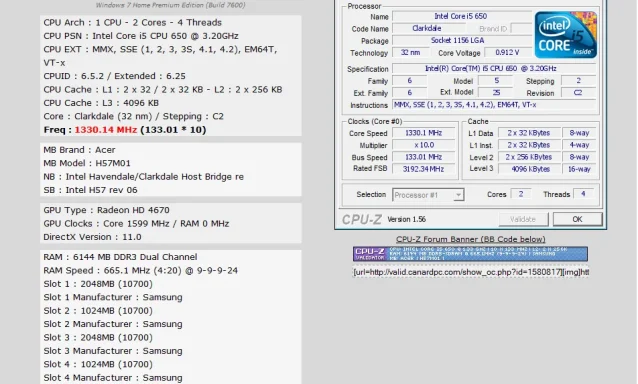Click the Ext. Model value '25'
The height and width of the screenshot is (384, 638).
[496, 93]
